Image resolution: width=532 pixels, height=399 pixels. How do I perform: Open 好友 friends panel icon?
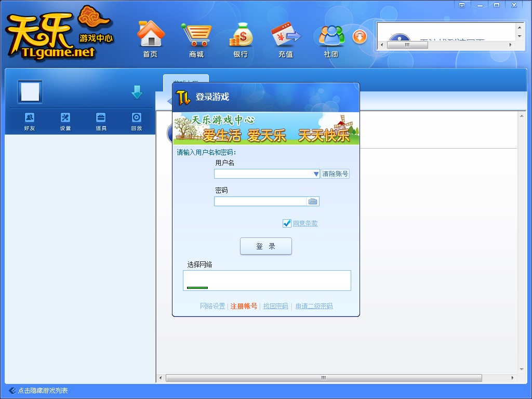coord(30,117)
